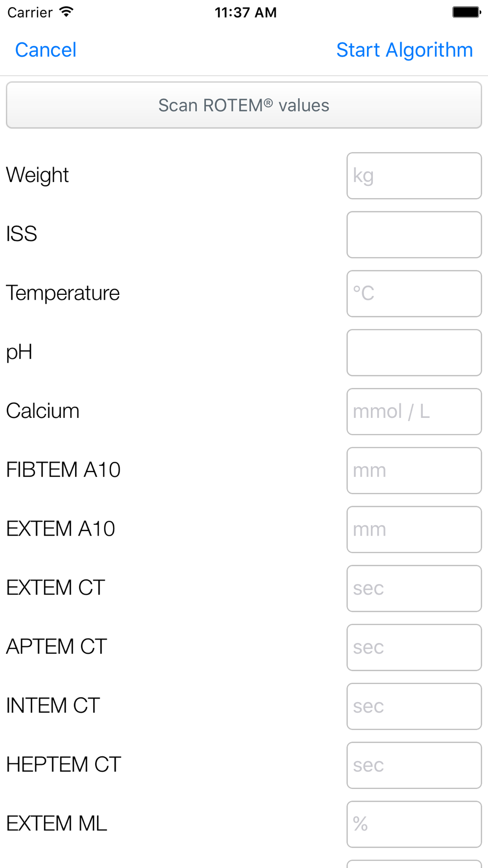Tap the APTEM CT sec field
Viewport: 488px width, 868px height.
point(414,647)
